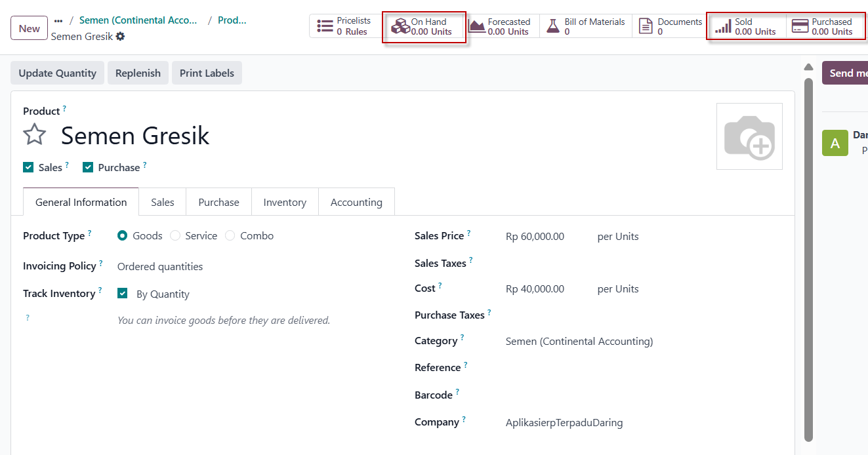Toggle the Purchase checkbox
Image resolution: width=868 pixels, height=455 pixels.
coord(88,167)
